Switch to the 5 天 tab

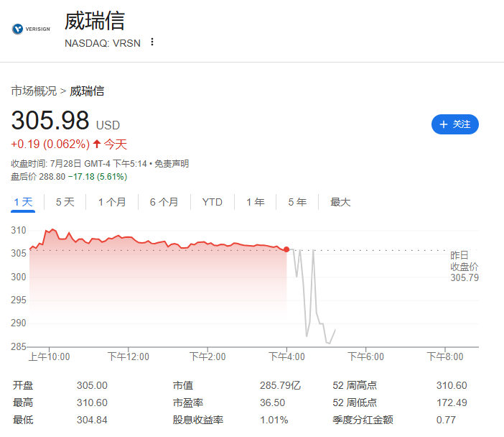click(x=65, y=202)
